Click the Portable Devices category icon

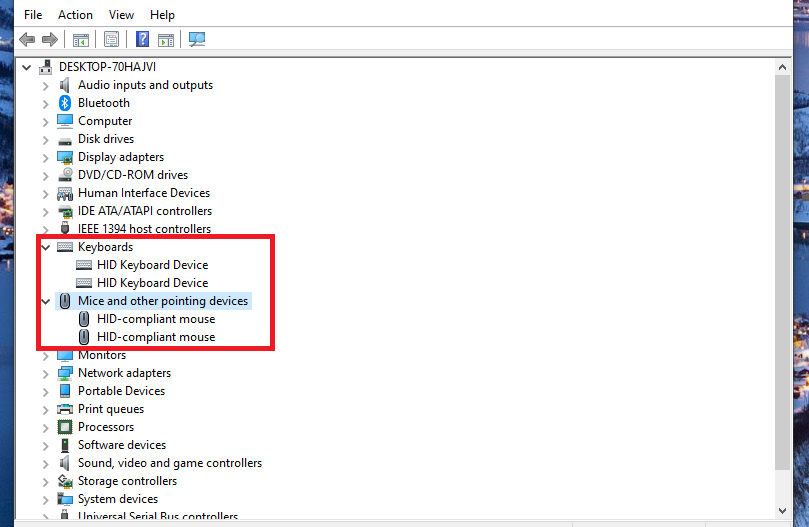click(65, 391)
